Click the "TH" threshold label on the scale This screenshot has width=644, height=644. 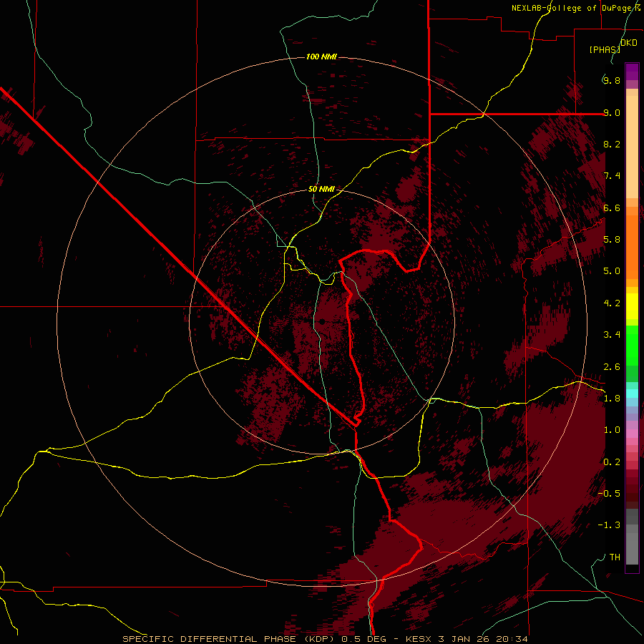pos(615,557)
